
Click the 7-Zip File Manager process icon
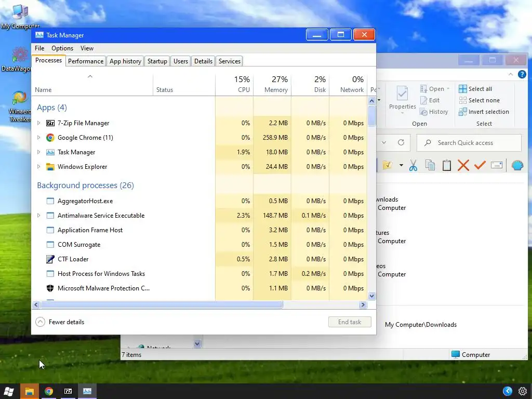tap(50, 123)
